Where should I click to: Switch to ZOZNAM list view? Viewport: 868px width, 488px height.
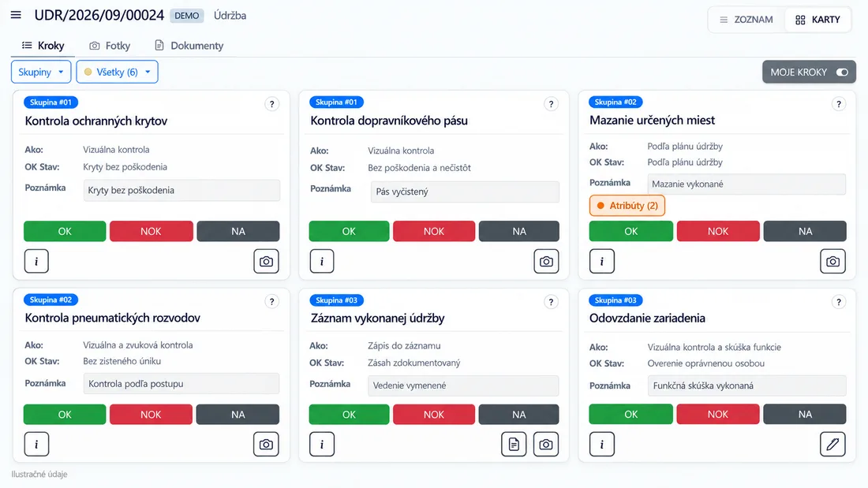(746, 20)
